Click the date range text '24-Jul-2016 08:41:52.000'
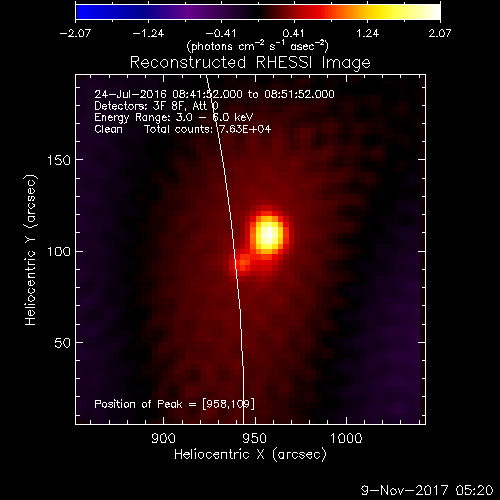500x500 pixels. tap(168, 94)
